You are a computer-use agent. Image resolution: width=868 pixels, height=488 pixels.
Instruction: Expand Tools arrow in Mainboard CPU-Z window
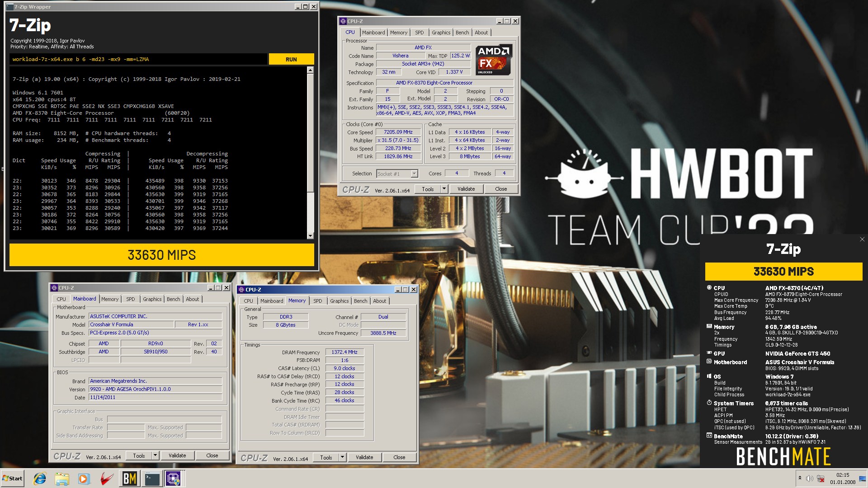pyautogui.click(x=155, y=455)
